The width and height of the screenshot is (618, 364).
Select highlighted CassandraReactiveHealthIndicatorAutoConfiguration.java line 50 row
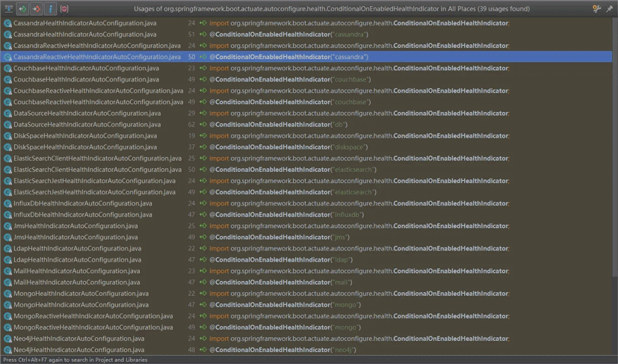click(306, 57)
